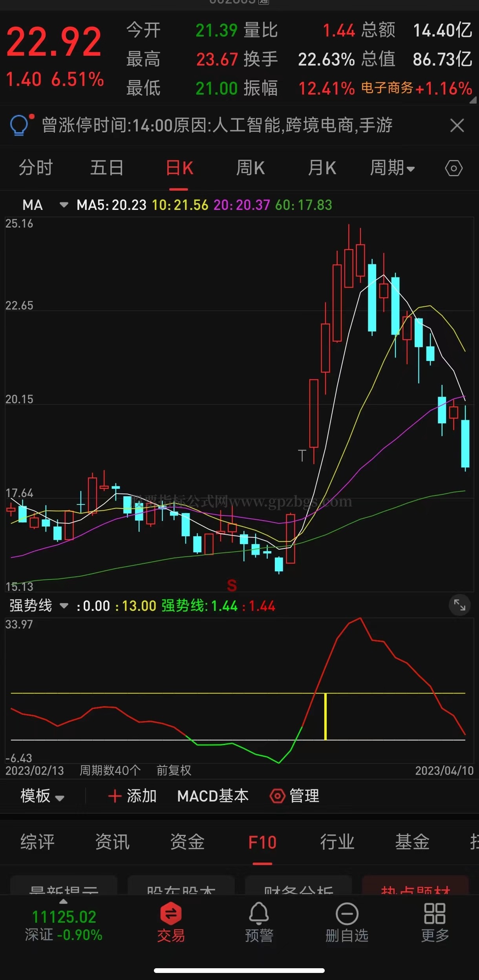Tap the MA5: 20.23 value
The width and height of the screenshot is (479, 980).
pyautogui.click(x=112, y=205)
